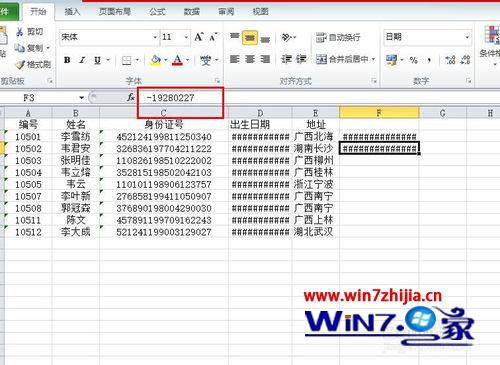Click the accounting currency format icon

tap(391, 60)
